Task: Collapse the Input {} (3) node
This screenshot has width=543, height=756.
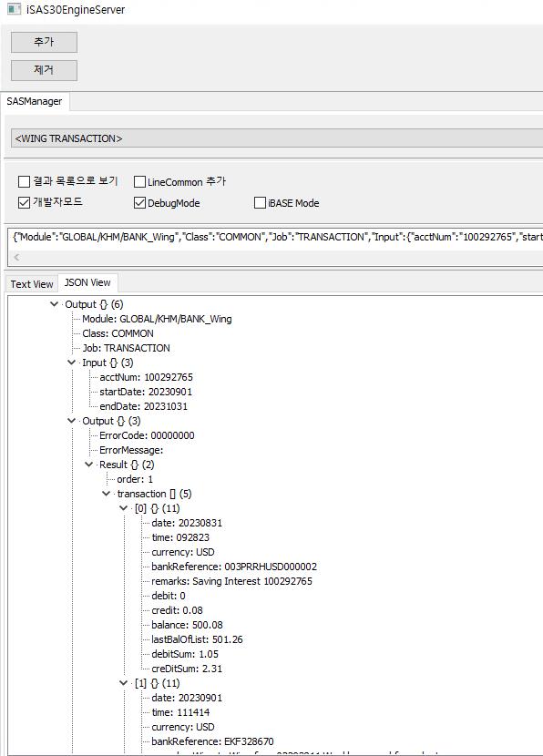Action: coord(71,363)
